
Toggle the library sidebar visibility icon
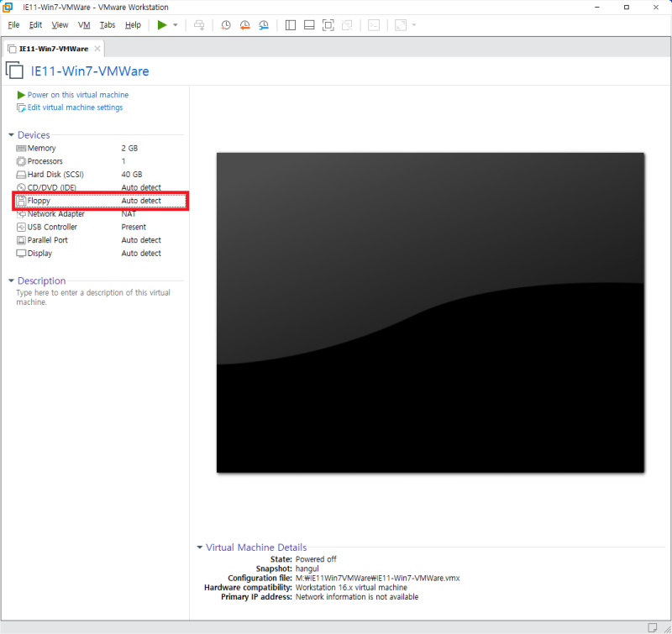290,24
